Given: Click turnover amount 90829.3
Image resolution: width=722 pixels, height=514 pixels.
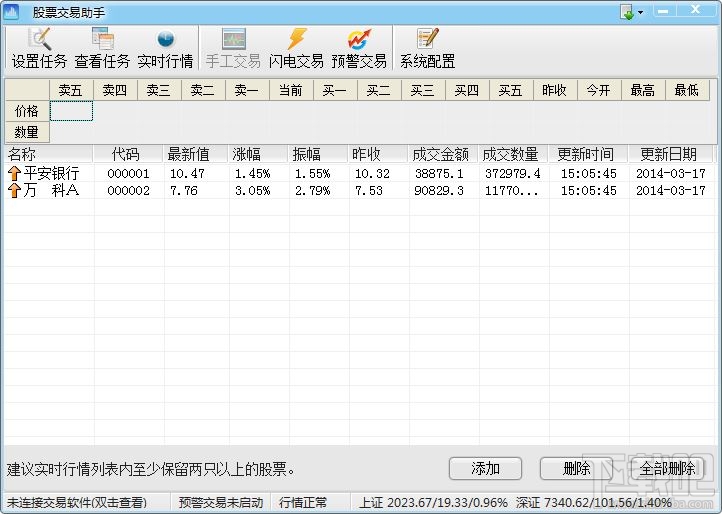Looking at the screenshot, I should coord(439,191).
